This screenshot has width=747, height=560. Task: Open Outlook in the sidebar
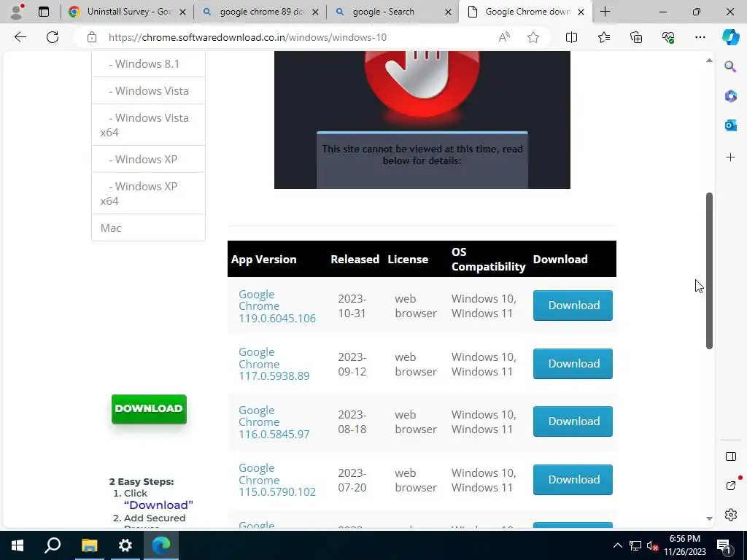tap(730, 125)
